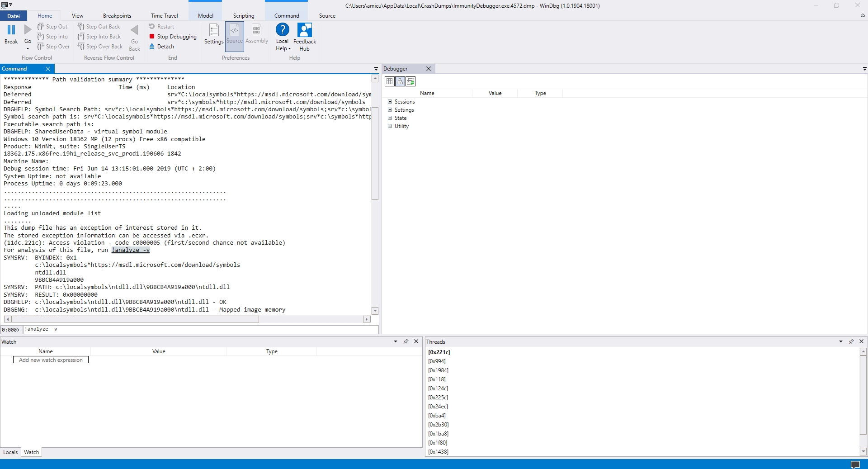Open the Threads pane options dropdown
This screenshot has width=868, height=469.
pos(841,341)
